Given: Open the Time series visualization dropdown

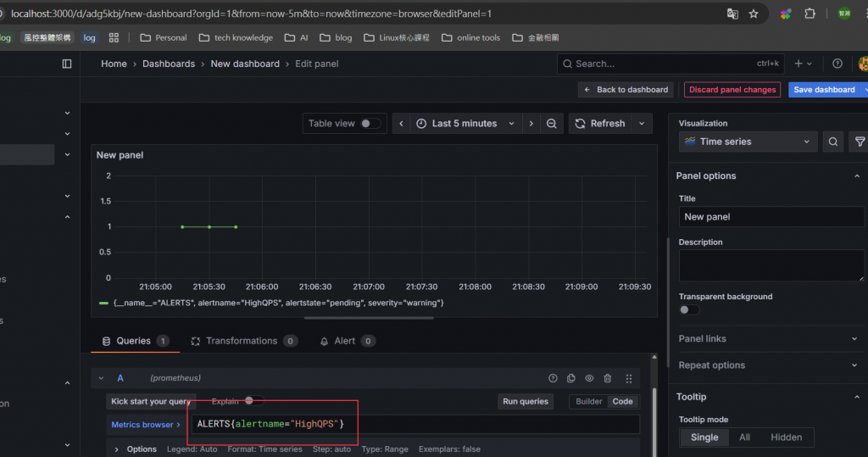Looking at the screenshot, I should pos(748,142).
